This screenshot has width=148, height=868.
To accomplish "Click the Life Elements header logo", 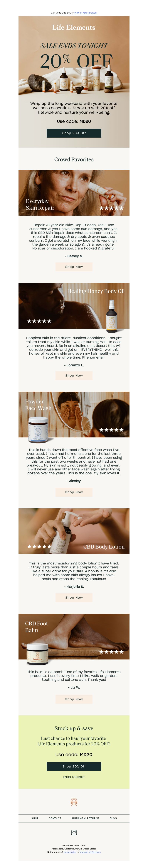I will pos(74,28).
